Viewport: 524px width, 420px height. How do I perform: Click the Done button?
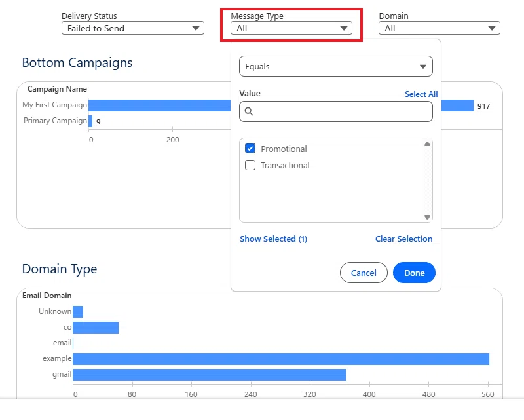tap(414, 273)
